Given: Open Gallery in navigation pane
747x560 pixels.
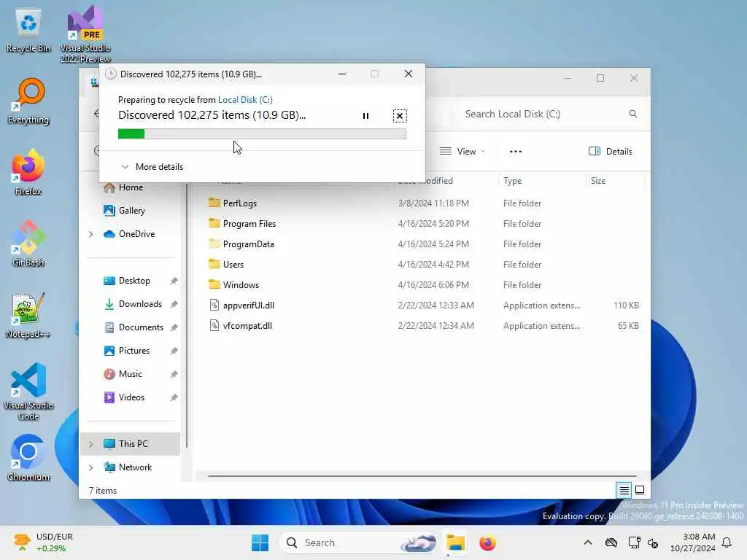Looking at the screenshot, I should (x=131, y=211).
